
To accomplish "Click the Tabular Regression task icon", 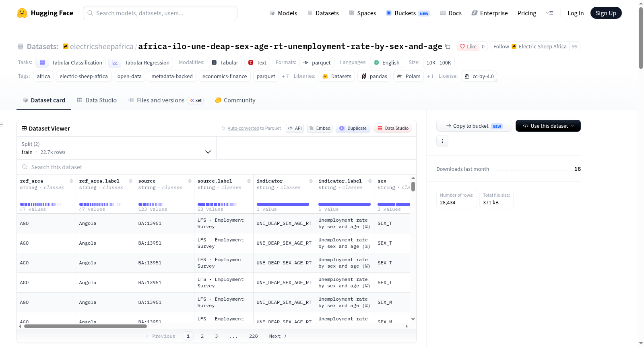I will pos(115,62).
